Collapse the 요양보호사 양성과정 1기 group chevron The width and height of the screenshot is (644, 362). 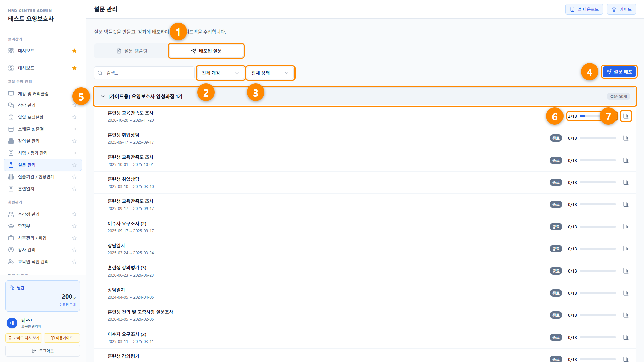(103, 96)
